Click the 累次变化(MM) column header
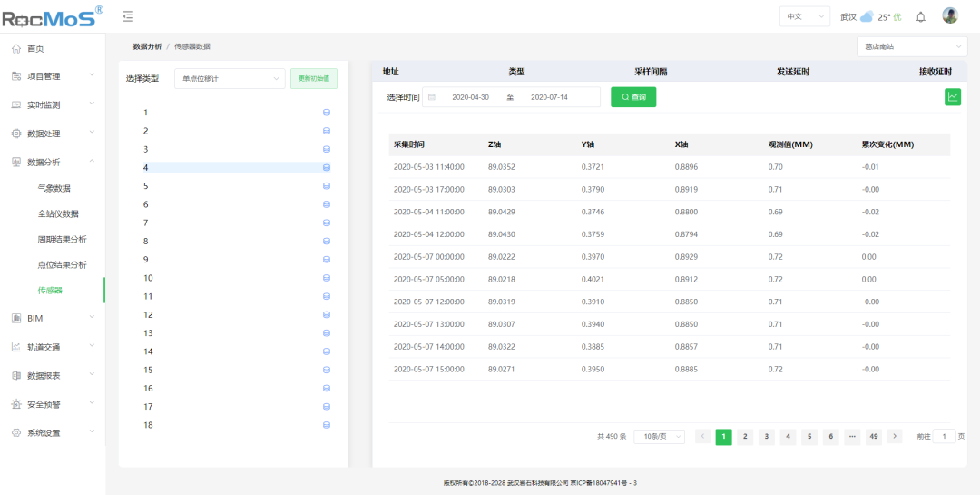 point(887,144)
